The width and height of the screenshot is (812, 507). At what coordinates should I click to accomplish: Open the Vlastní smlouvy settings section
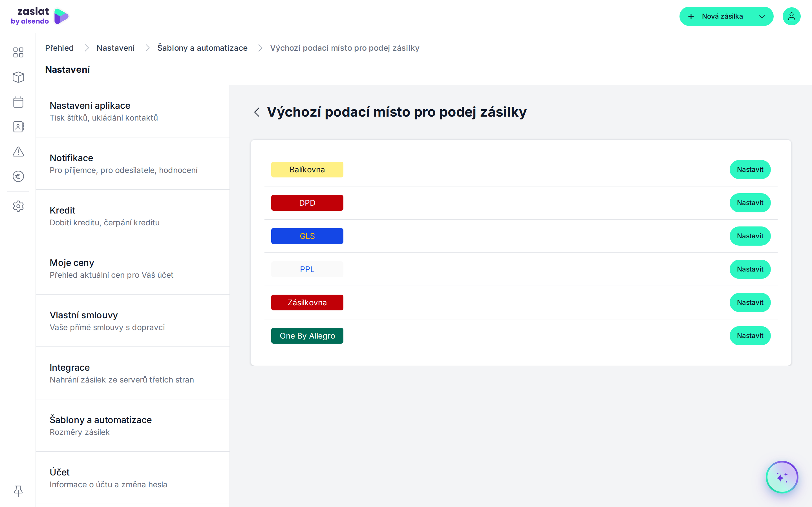pyautogui.click(x=133, y=321)
